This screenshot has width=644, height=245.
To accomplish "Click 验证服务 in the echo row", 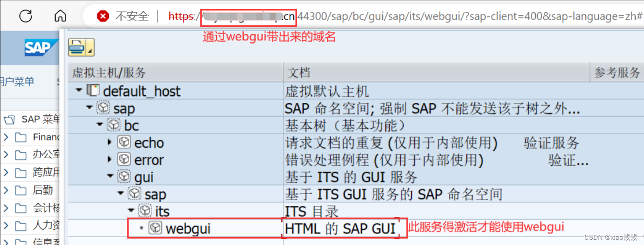I will [x=551, y=142].
